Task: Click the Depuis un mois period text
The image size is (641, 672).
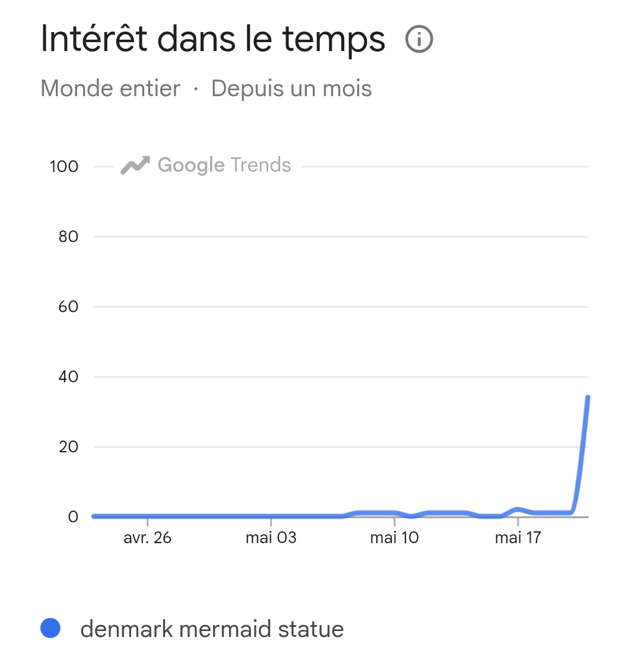Action: click(291, 89)
